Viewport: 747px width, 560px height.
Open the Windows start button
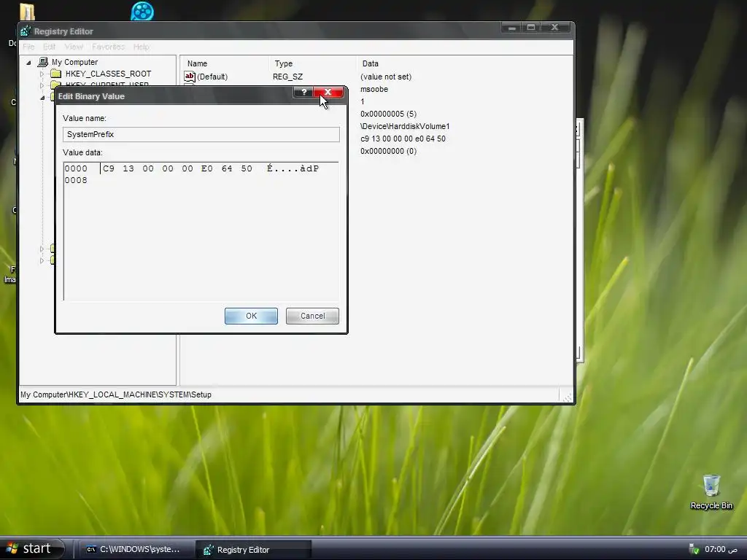click(x=31, y=548)
